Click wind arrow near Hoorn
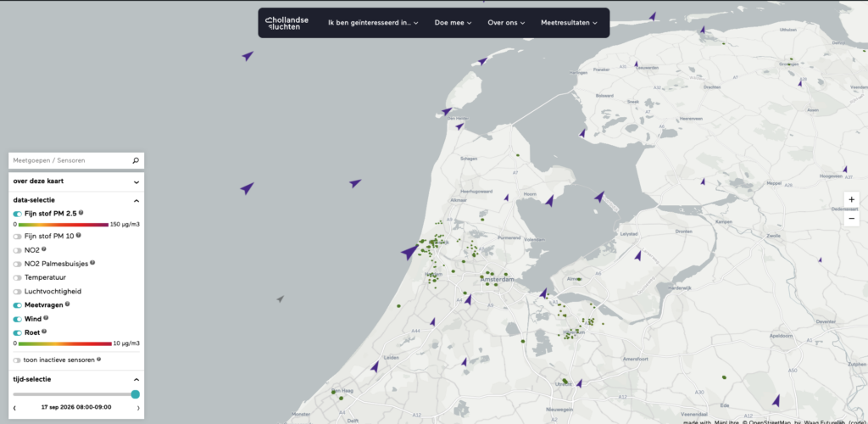This screenshot has width=868, height=424. pos(549,200)
